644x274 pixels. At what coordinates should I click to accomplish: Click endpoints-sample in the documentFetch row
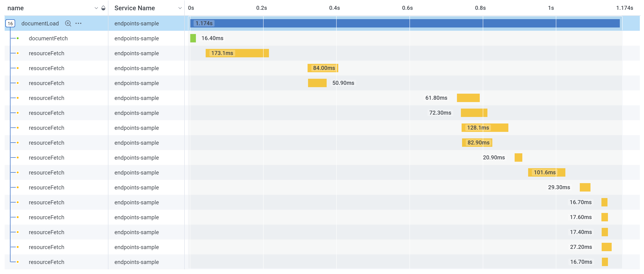137,38
